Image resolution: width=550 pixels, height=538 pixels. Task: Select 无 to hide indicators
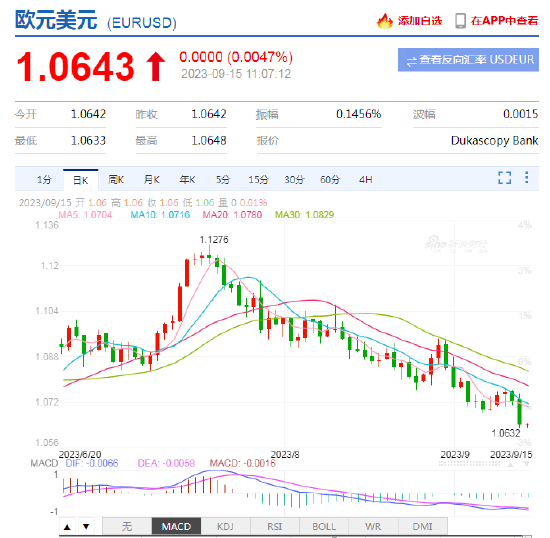pyautogui.click(x=127, y=526)
